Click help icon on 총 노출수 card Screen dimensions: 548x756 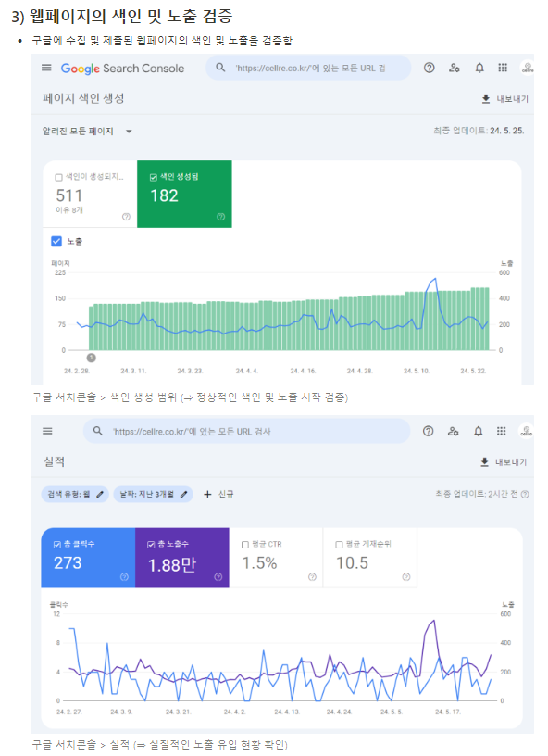[218, 576]
